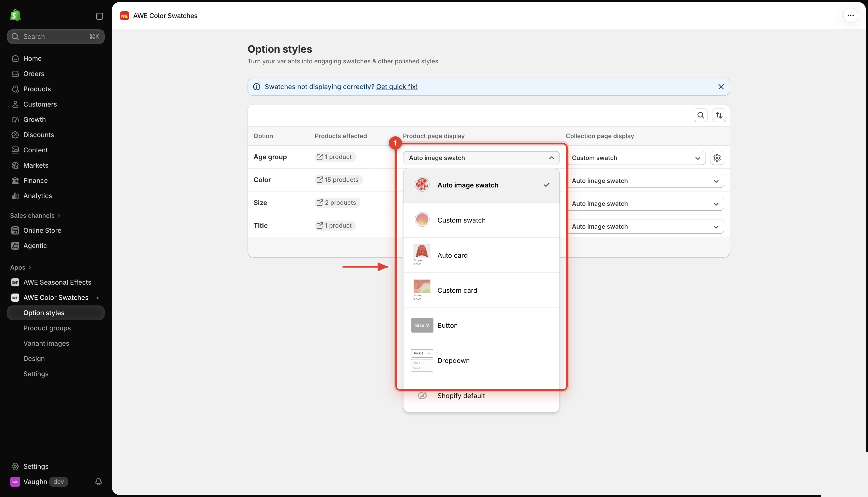Image resolution: width=868 pixels, height=497 pixels.
Task: Choose Custom card display option
Action: point(481,290)
